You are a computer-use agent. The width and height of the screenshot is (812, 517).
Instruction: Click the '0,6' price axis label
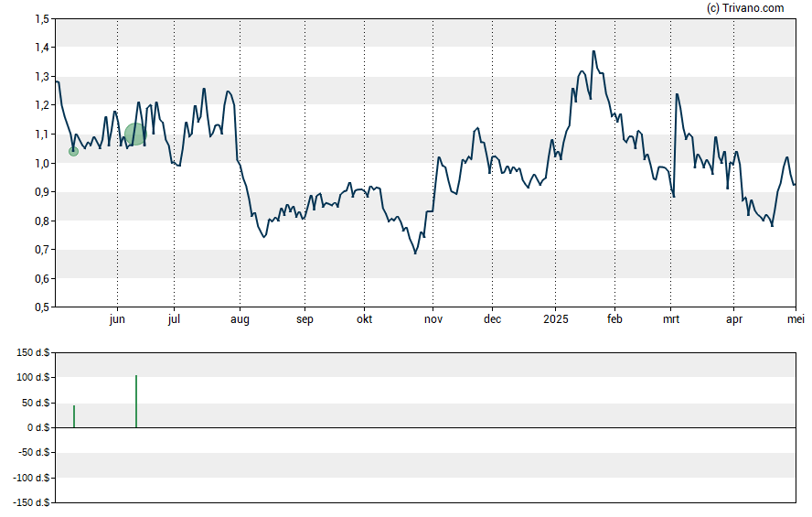coord(42,279)
